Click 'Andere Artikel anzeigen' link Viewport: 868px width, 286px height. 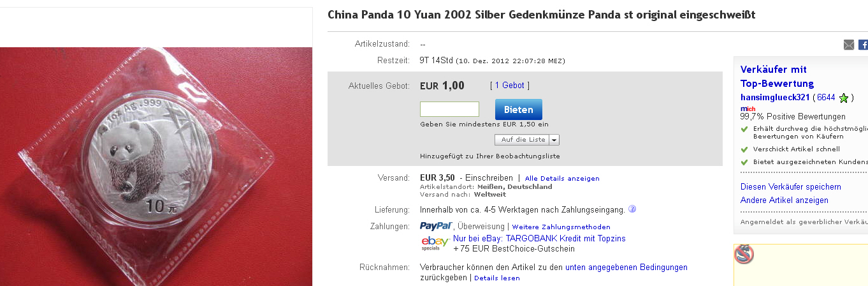tap(785, 200)
